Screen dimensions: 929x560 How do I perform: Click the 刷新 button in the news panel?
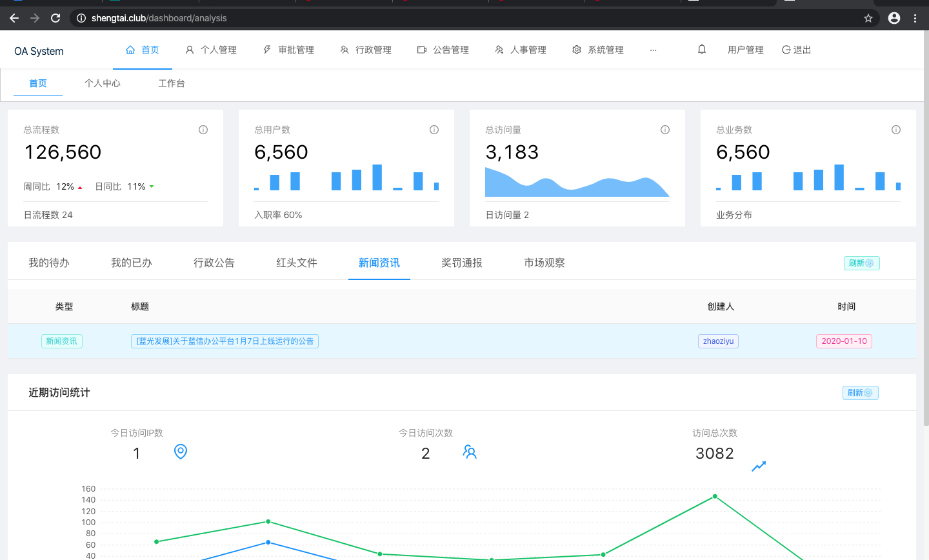point(861,263)
